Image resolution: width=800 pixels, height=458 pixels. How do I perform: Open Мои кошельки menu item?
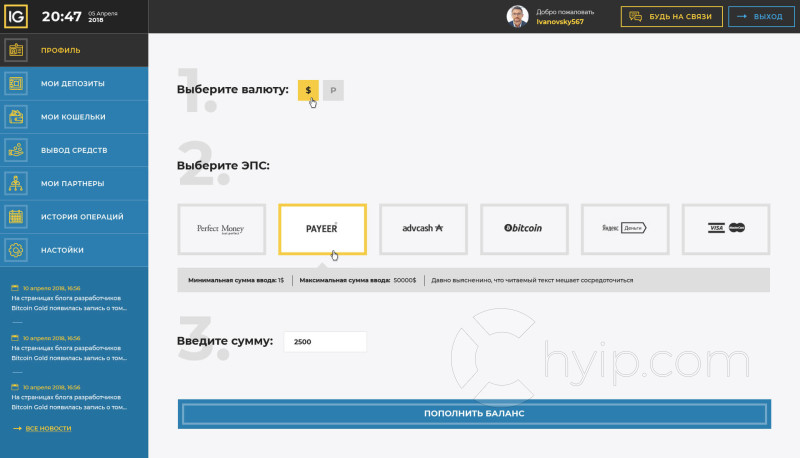click(74, 117)
